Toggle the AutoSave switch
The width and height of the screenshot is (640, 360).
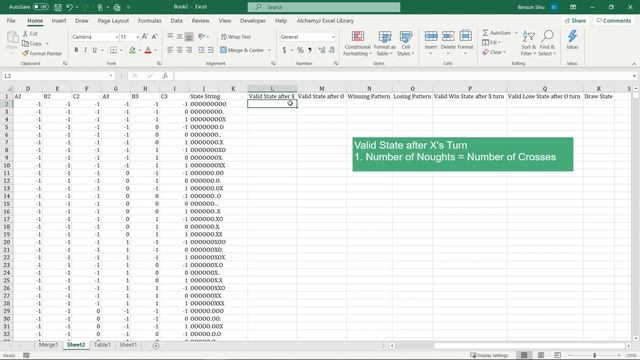(x=40, y=7)
